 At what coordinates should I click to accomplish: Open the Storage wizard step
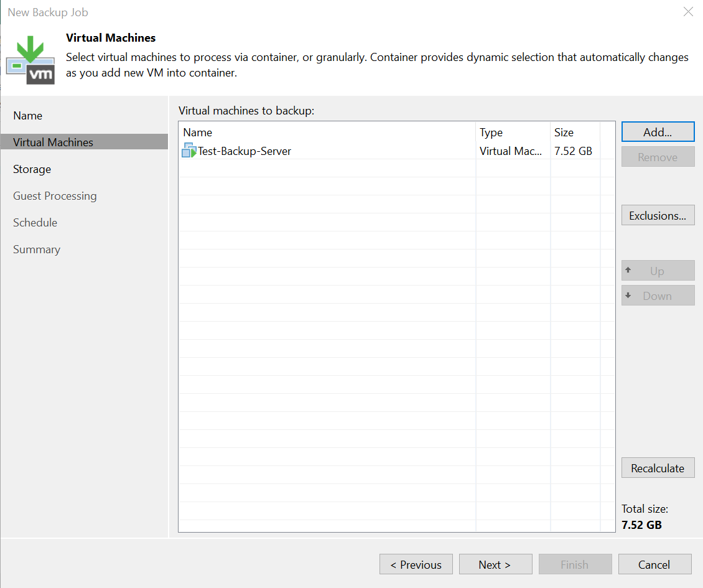pos(32,169)
